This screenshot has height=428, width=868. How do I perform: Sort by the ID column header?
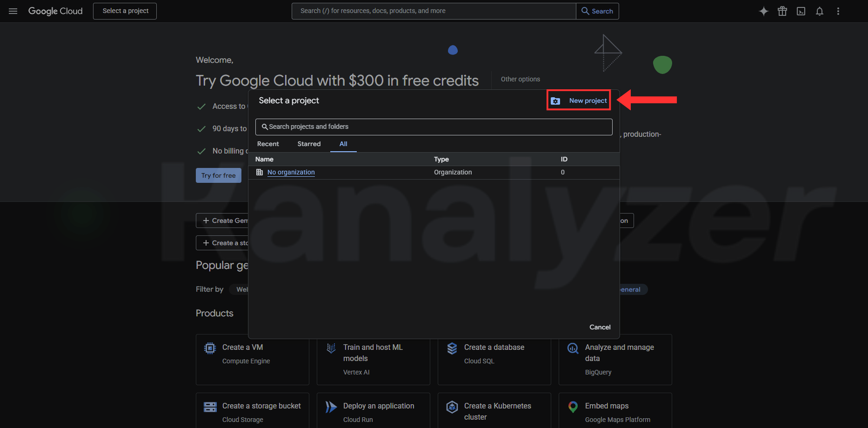(564, 159)
